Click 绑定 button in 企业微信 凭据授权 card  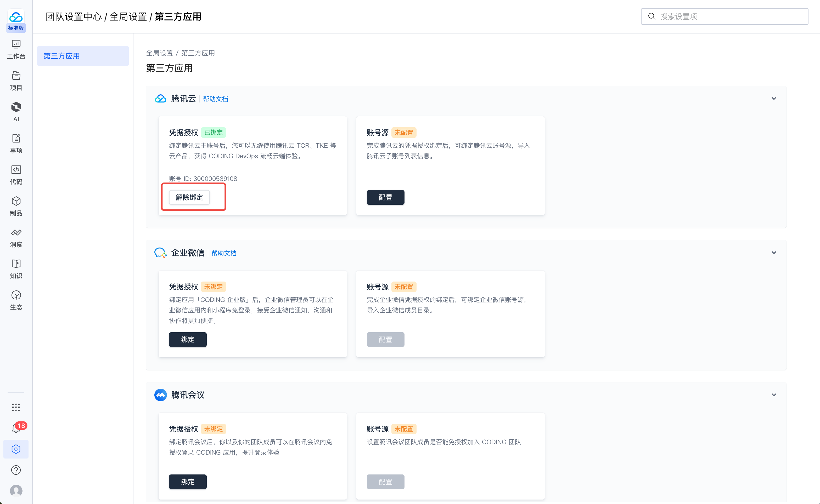pyautogui.click(x=188, y=339)
